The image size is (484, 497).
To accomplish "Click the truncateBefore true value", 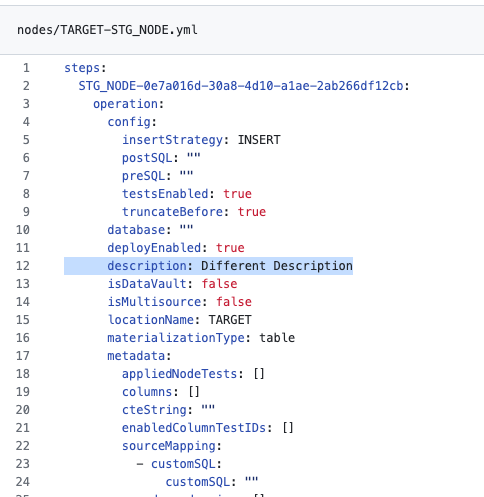I will pyautogui.click(x=252, y=212).
